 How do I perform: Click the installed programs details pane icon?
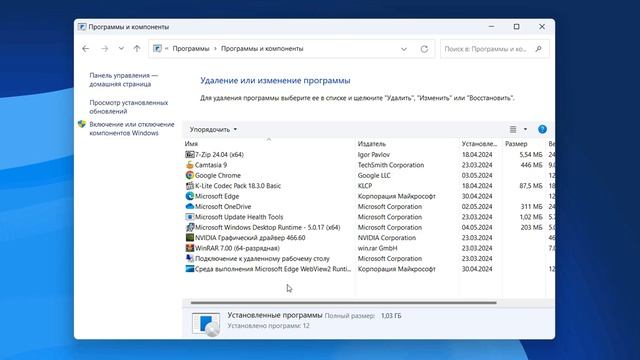point(206,323)
